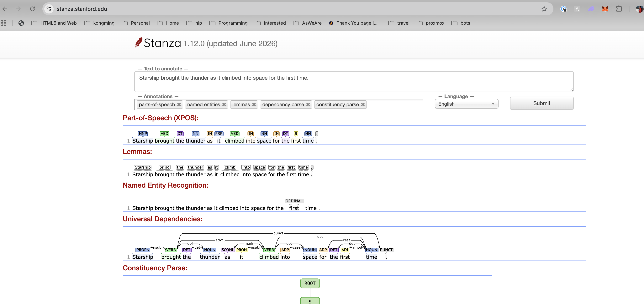
Task: Remove the constituency parse annotation tag
Action: tap(363, 105)
